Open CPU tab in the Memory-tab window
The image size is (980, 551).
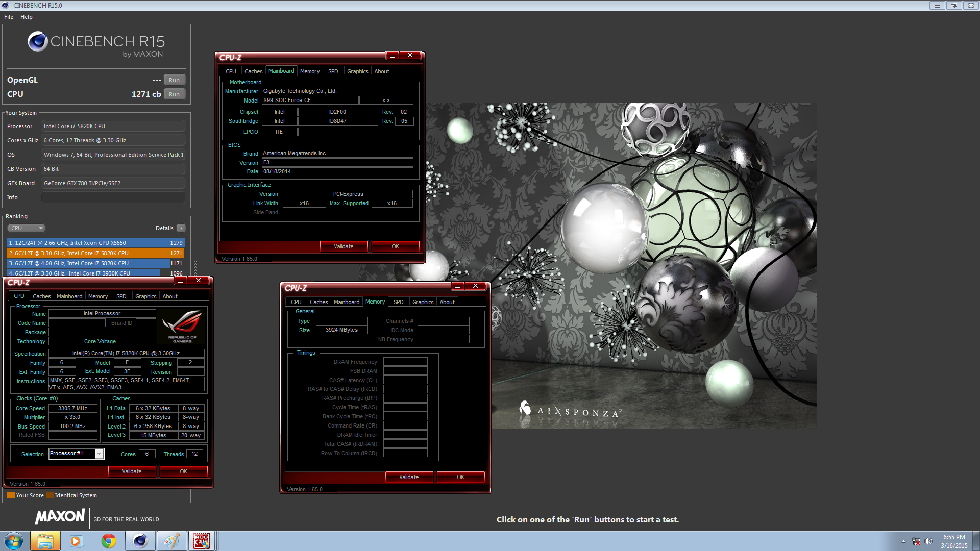tap(296, 302)
